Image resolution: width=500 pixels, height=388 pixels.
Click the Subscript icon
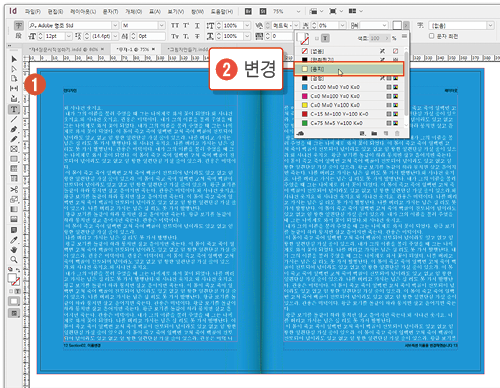[x=186, y=36]
